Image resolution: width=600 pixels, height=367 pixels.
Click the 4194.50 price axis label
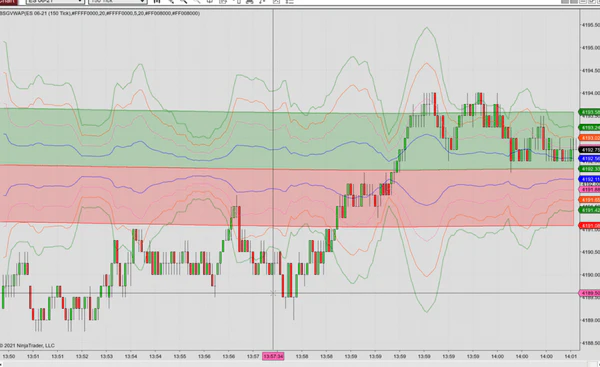tap(591, 70)
